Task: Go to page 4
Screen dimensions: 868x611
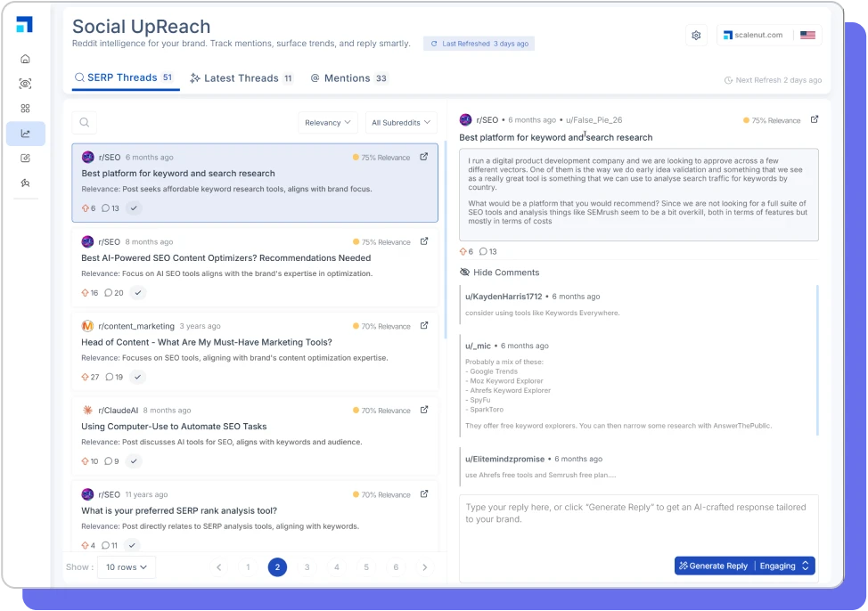Action: 337,567
